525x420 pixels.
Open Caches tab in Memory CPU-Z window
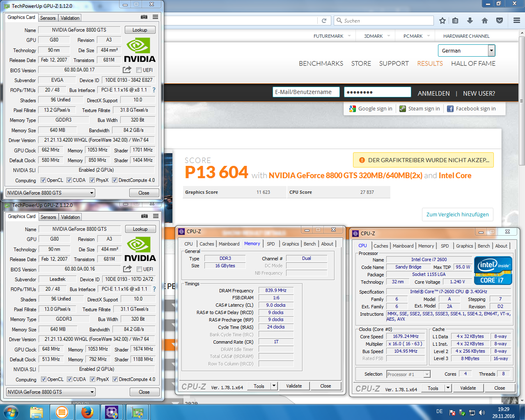click(207, 244)
